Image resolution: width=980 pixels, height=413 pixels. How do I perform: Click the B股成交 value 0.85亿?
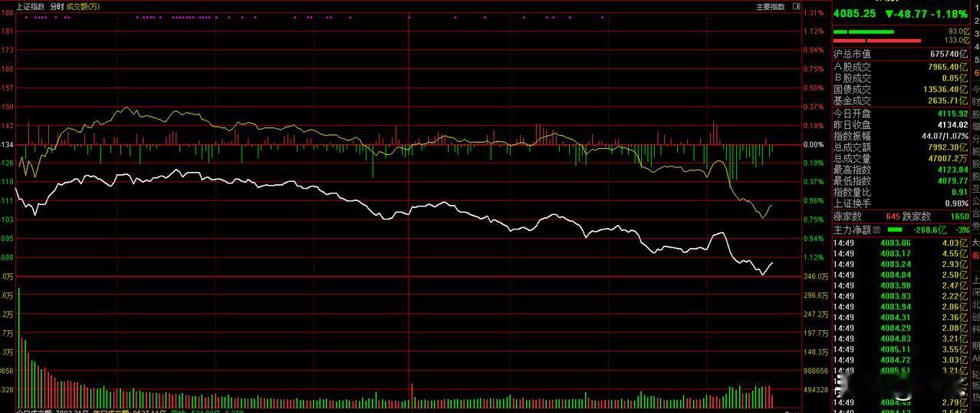coord(955,78)
